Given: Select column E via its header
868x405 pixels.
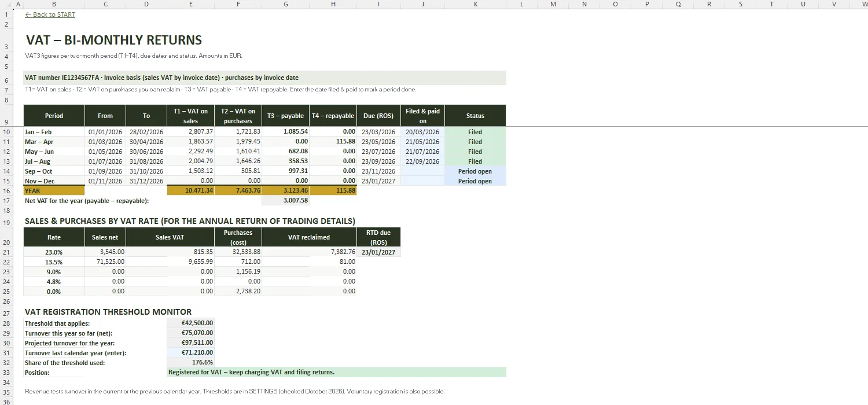Looking at the screenshot, I should (x=190, y=4).
